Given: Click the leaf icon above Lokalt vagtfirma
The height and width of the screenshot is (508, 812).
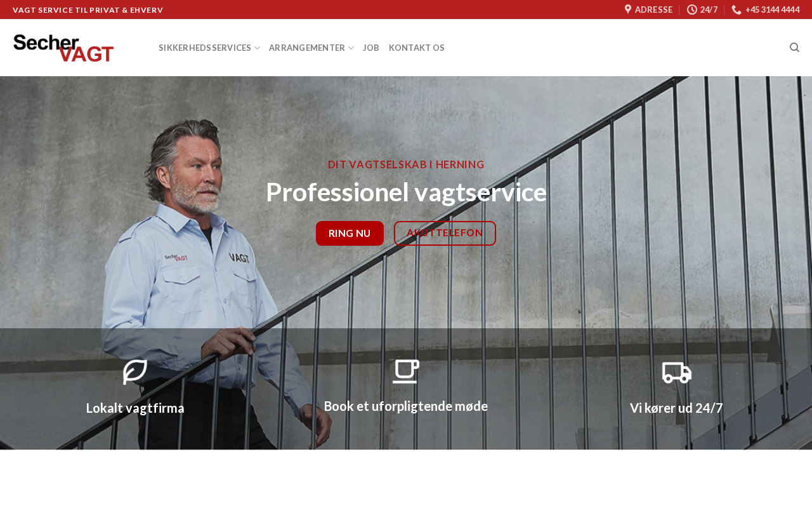Looking at the screenshot, I should tap(135, 371).
